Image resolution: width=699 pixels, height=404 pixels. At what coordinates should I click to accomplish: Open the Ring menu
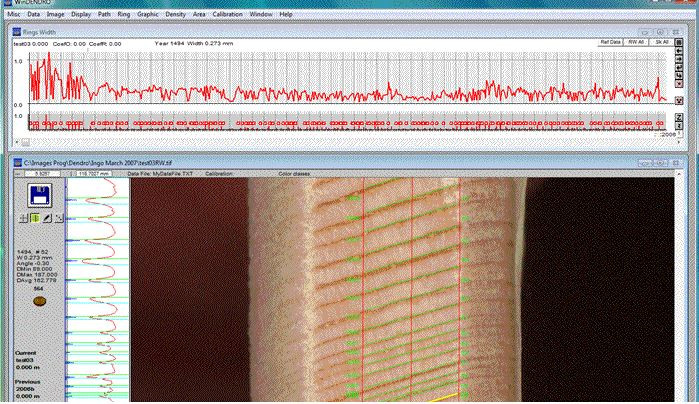click(123, 14)
